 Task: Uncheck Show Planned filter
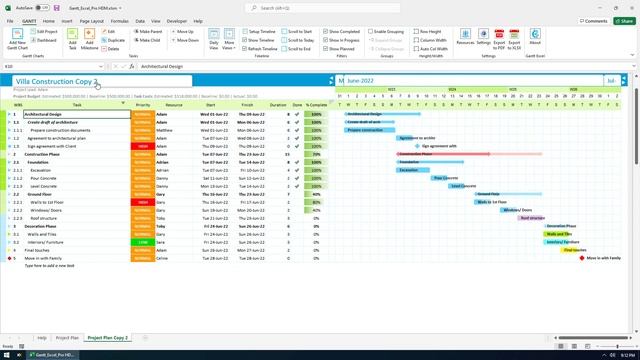coord(325,49)
